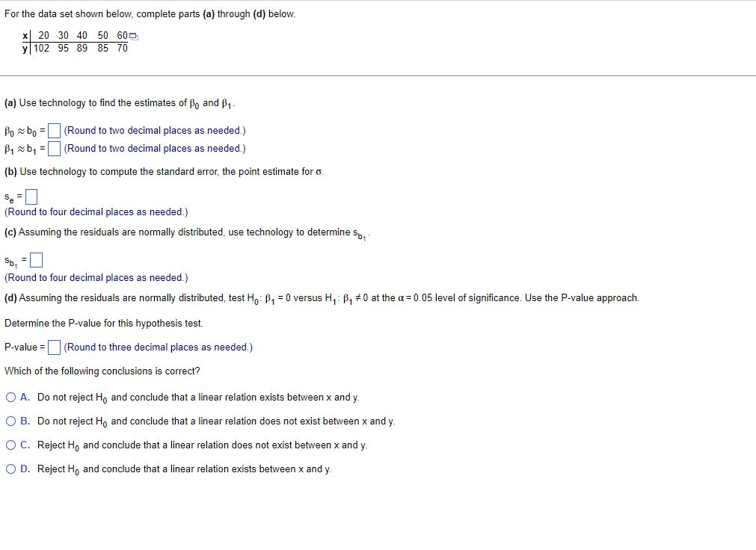756x550 pixels.
Task: Click the empty box next to "b1 ="
Action: coord(54,148)
